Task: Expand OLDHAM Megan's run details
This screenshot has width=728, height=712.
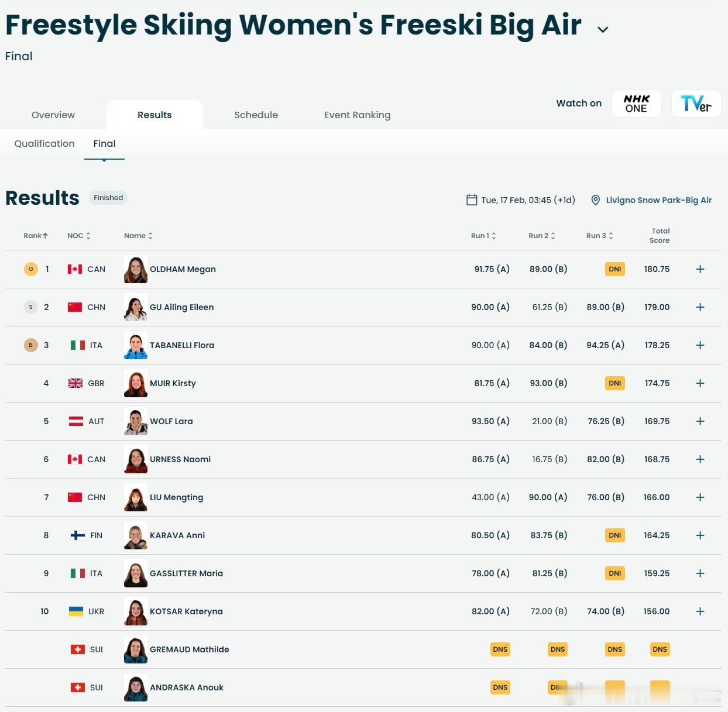Action: pyautogui.click(x=700, y=269)
